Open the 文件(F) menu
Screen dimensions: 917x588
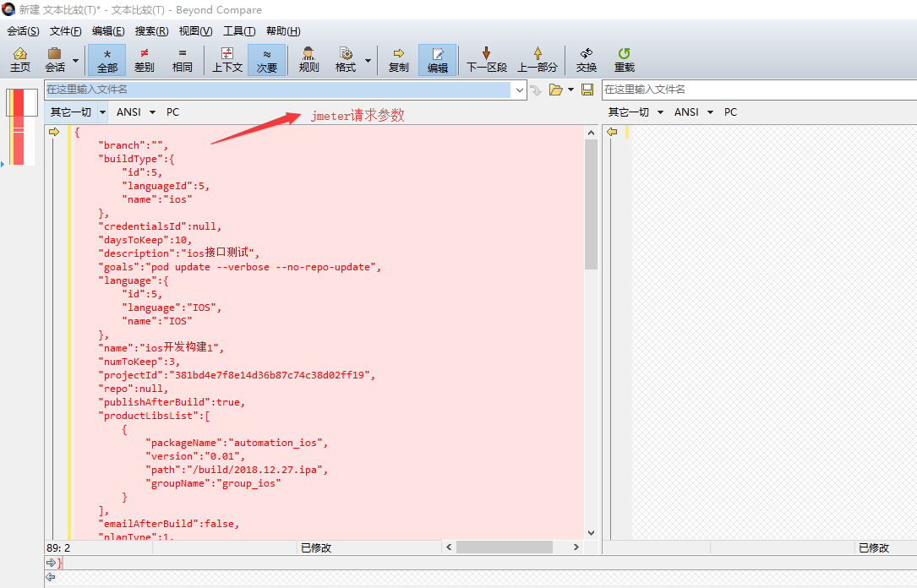pyautogui.click(x=66, y=31)
